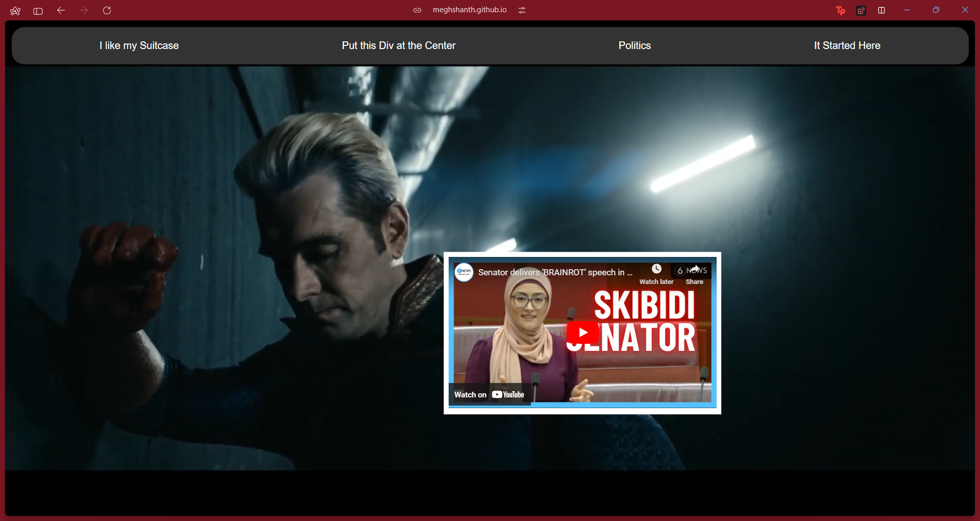Select 'Put this Div at the Center'
The image size is (980, 521).
click(x=399, y=45)
